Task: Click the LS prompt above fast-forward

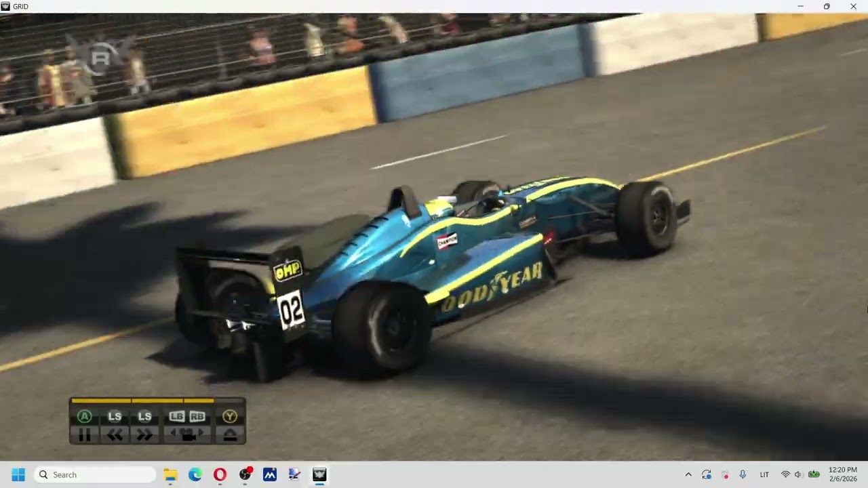Action: tap(144, 416)
